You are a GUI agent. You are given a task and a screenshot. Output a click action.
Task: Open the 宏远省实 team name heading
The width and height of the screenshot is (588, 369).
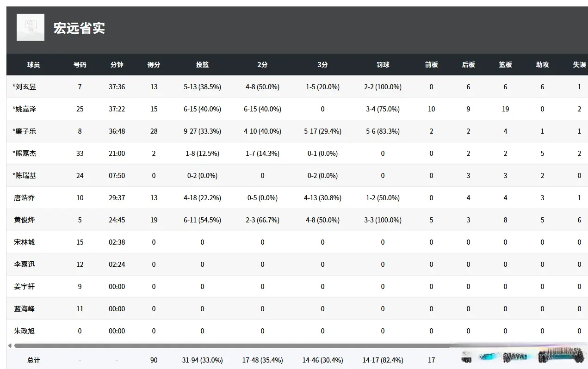79,28
